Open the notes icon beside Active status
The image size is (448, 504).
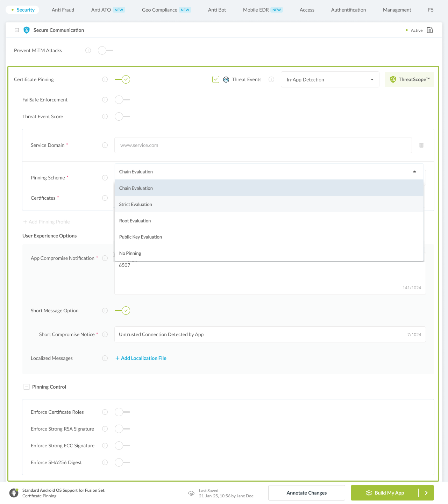(x=430, y=30)
